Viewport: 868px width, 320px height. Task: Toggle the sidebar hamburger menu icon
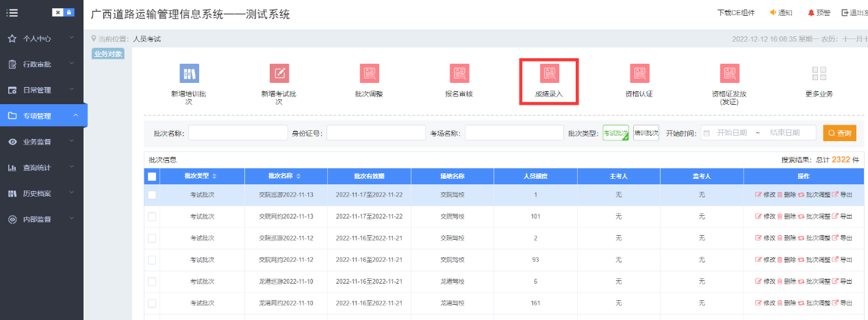[12, 12]
